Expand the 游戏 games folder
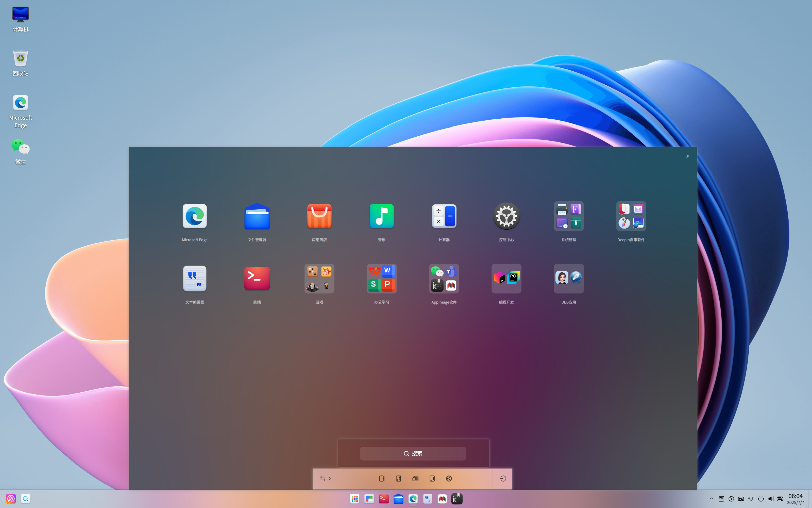 pos(319,278)
